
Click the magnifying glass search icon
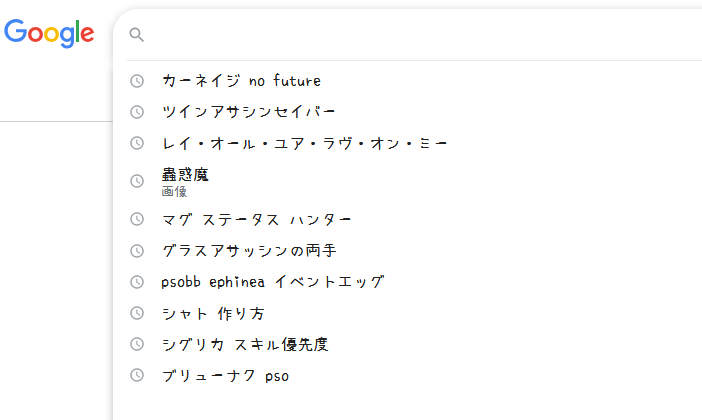(x=137, y=35)
